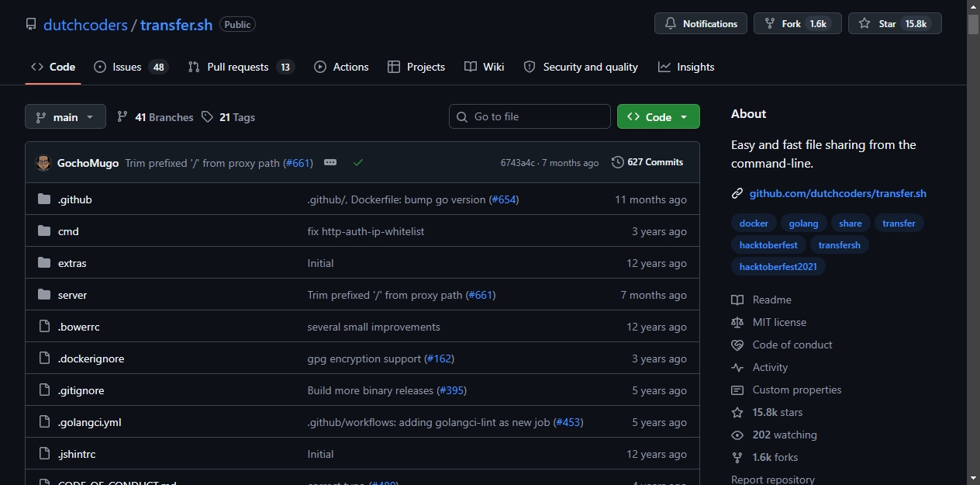The image size is (980, 485).
Task: Click the eye icon beside 202 watching
Action: click(737, 435)
